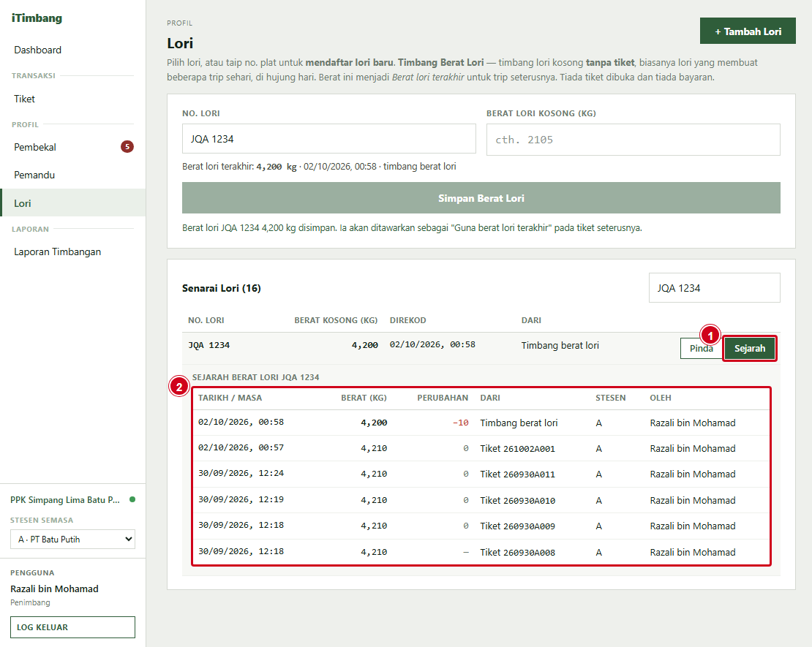Viewport: 812px width, 647px height.
Task: Click the 30/09/2026, 12:24 history date
Action: (x=241, y=473)
